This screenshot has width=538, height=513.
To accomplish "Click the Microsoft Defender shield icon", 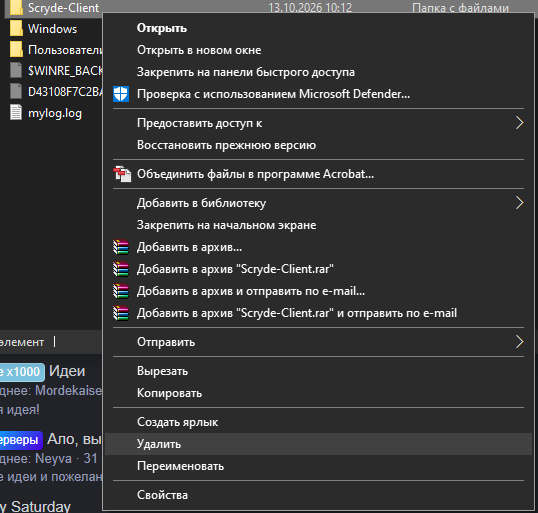I will click(x=121, y=94).
